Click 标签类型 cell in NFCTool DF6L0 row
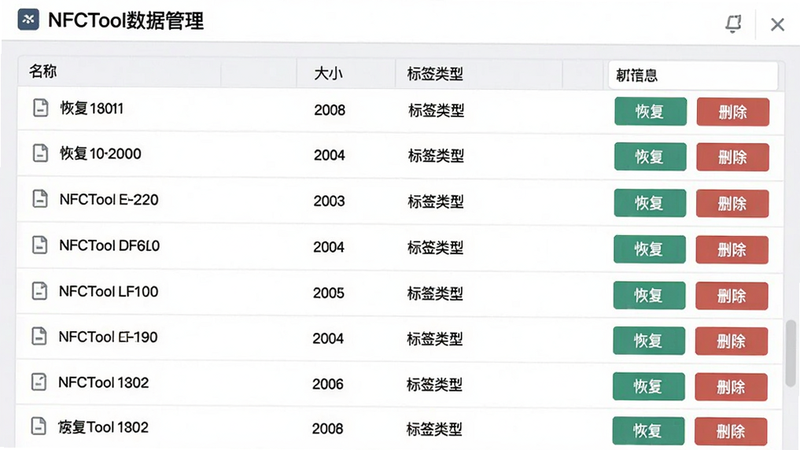Screen dimensions: 800x450 (x=435, y=248)
